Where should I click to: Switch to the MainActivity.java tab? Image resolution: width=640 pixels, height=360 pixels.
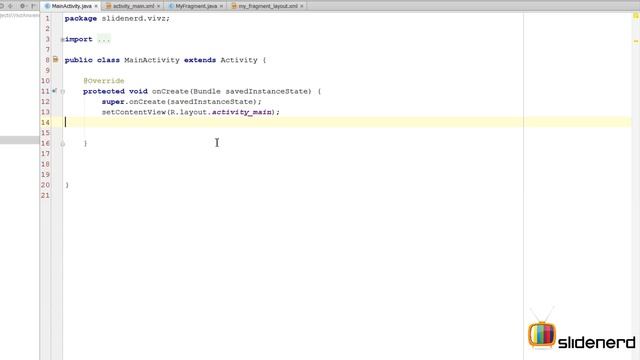click(x=71, y=6)
